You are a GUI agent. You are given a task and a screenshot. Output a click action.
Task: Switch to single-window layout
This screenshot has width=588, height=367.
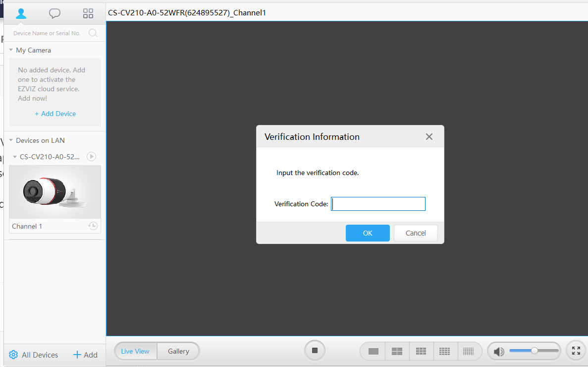tap(373, 351)
